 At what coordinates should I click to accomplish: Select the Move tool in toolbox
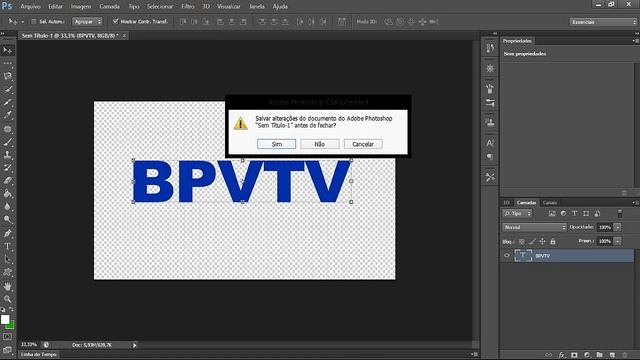[x=7, y=51]
